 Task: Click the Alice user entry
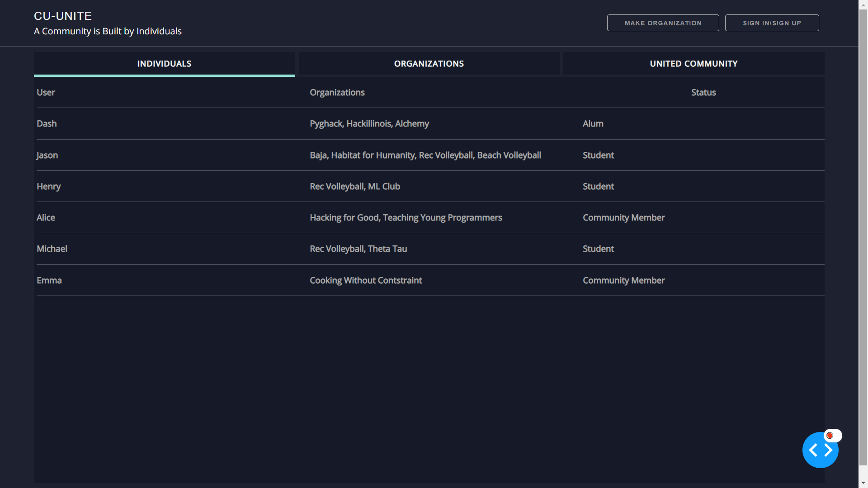46,217
